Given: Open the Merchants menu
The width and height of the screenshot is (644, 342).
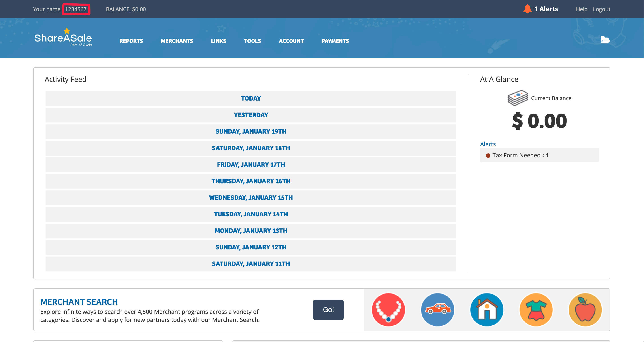Looking at the screenshot, I should coord(177,41).
